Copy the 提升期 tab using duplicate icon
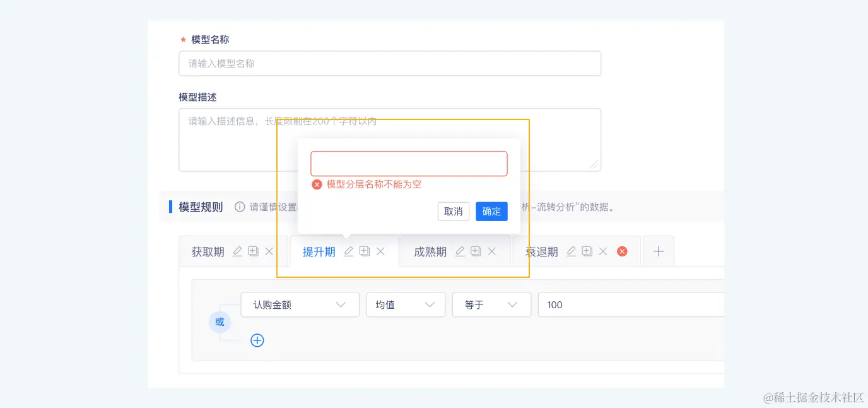The height and width of the screenshot is (408, 868). tap(365, 251)
